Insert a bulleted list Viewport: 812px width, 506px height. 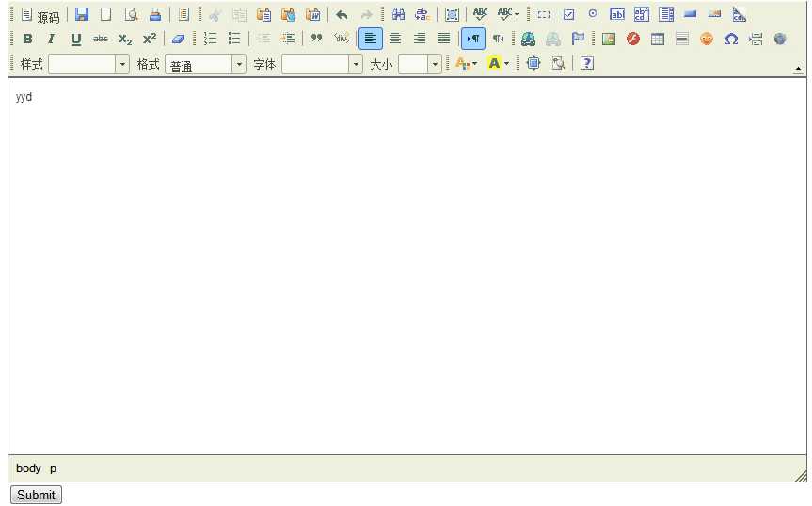(x=234, y=39)
